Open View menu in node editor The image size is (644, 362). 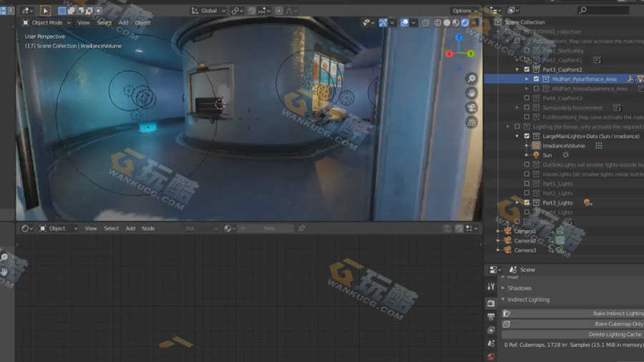[x=90, y=229]
